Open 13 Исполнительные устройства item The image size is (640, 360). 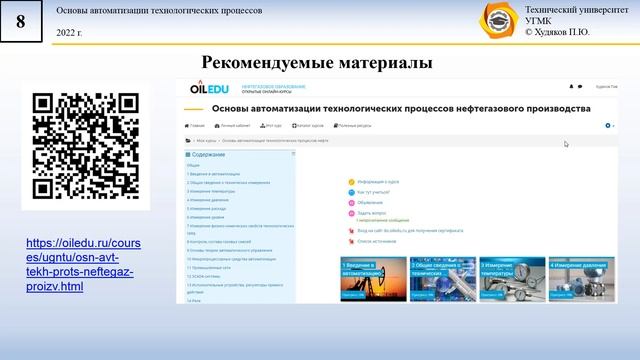click(235, 288)
